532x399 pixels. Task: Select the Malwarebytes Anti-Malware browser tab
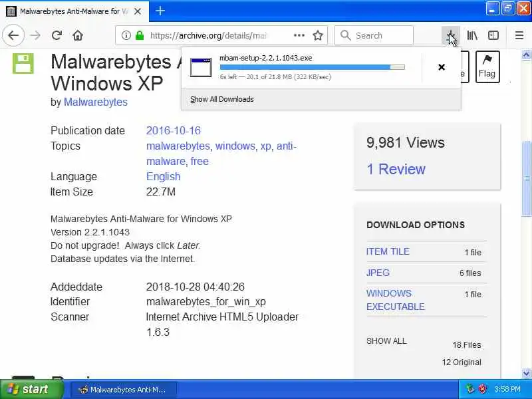pyautogui.click(x=74, y=11)
